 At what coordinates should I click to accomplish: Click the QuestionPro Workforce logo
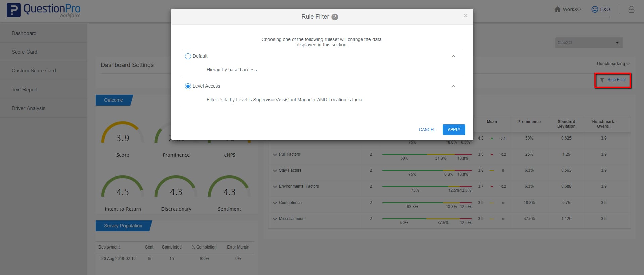(44, 10)
